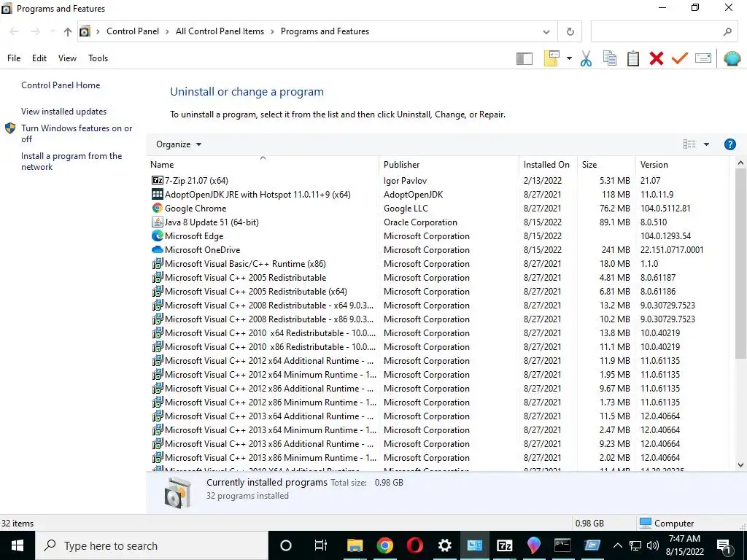Select Microsoft Edge in program list
The height and width of the screenshot is (560, 747).
[438, 236]
